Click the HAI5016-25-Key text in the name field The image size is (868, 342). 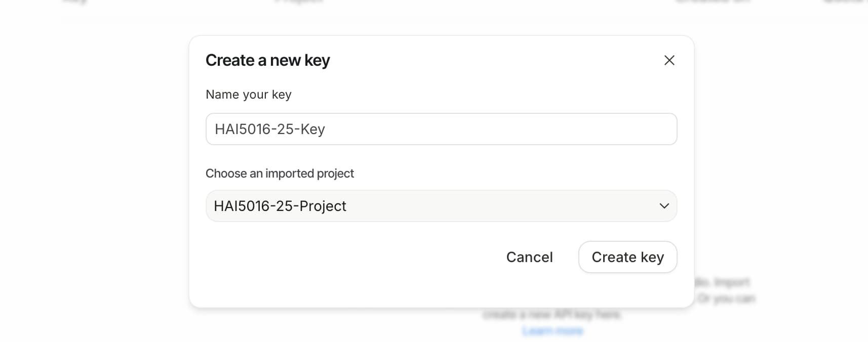(x=270, y=130)
